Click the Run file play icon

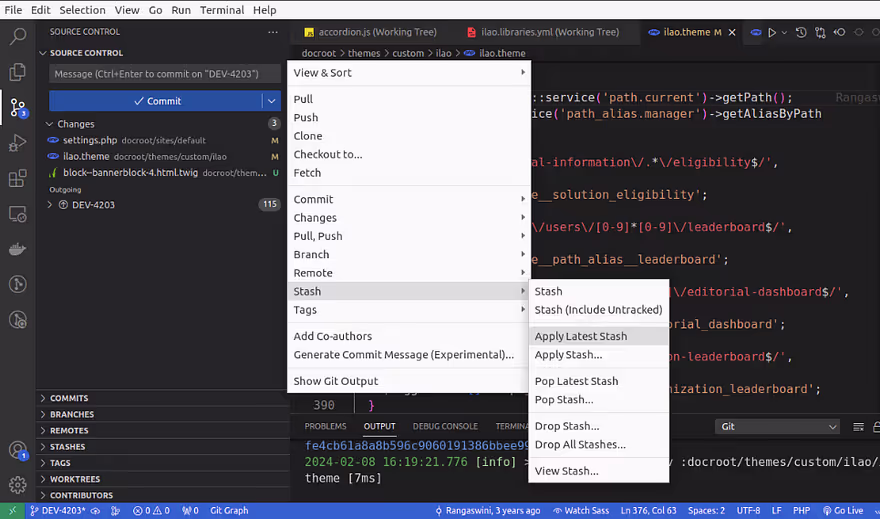pyautogui.click(x=772, y=33)
